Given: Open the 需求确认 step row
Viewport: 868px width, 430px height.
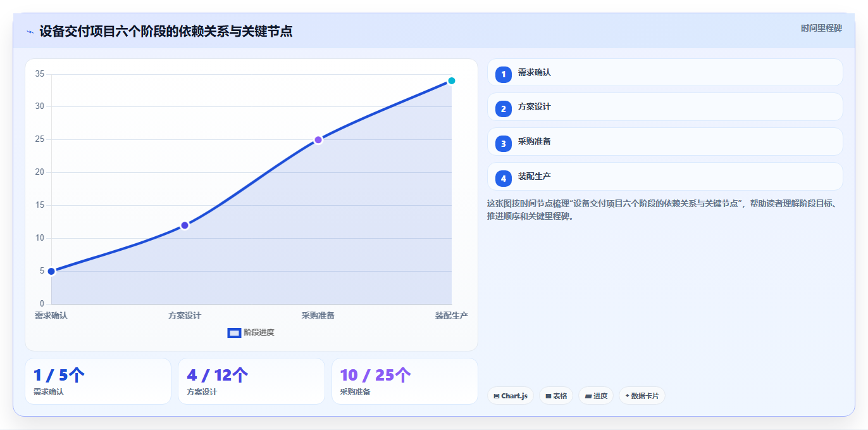Looking at the screenshot, I should pyautogui.click(x=665, y=72).
